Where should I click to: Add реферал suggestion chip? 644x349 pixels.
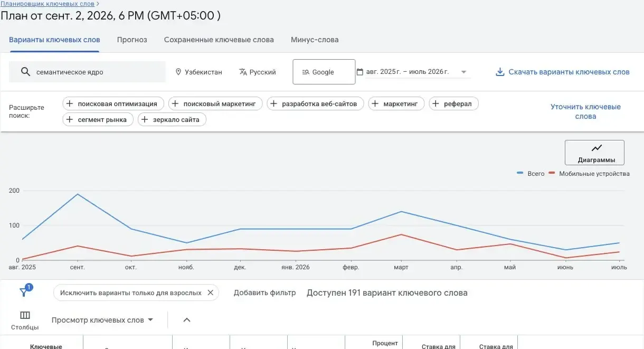454,104
